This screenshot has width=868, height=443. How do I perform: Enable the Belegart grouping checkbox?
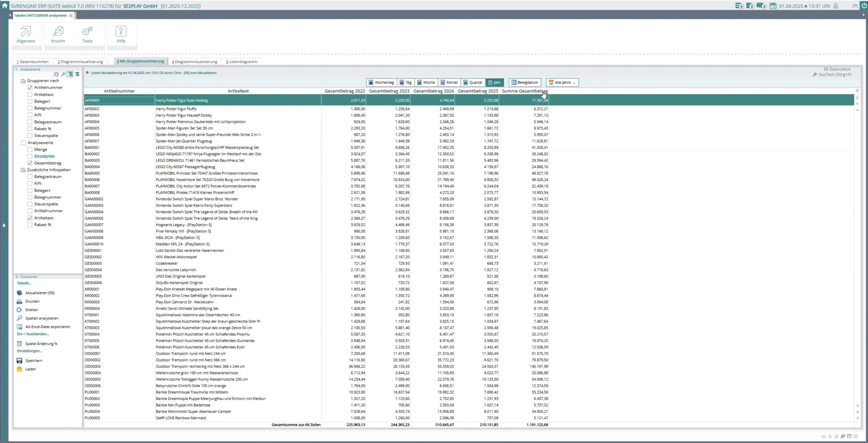coord(30,101)
